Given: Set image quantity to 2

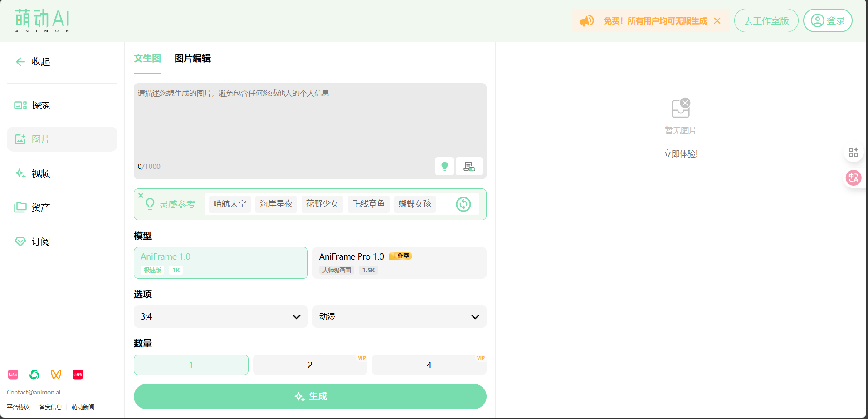Looking at the screenshot, I should point(310,365).
